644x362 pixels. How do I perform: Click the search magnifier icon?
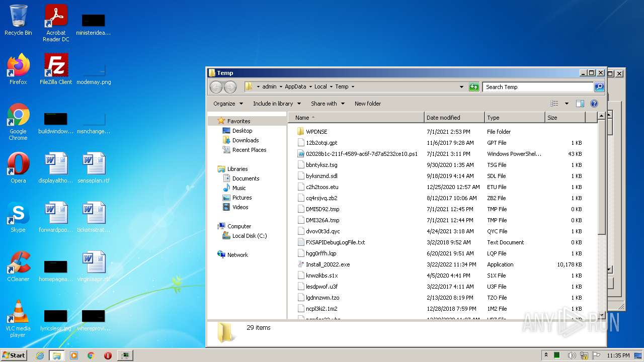pyautogui.click(x=599, y=87)
